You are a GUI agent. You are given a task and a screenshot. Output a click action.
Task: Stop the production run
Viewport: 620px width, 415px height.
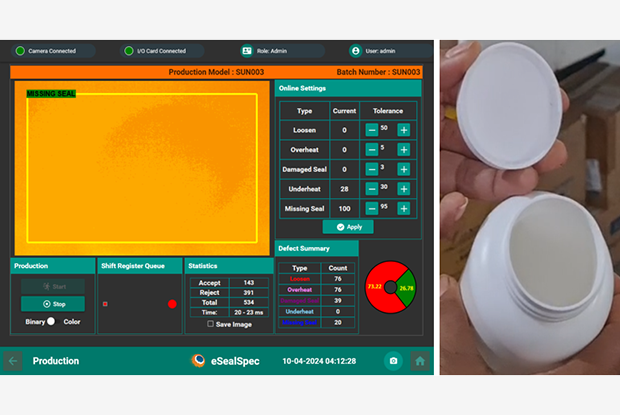click(x=53, y=304)
